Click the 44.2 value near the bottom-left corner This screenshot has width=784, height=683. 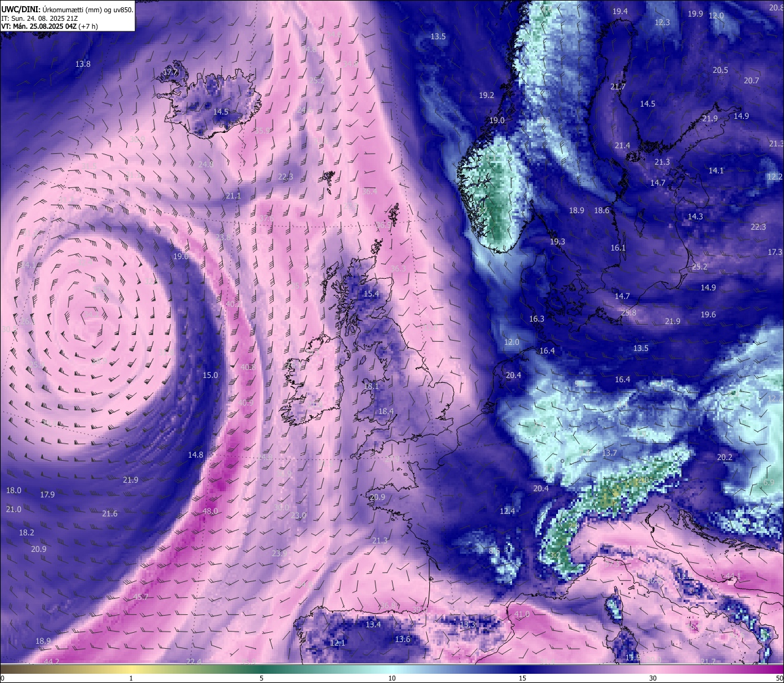click(51, 661)
